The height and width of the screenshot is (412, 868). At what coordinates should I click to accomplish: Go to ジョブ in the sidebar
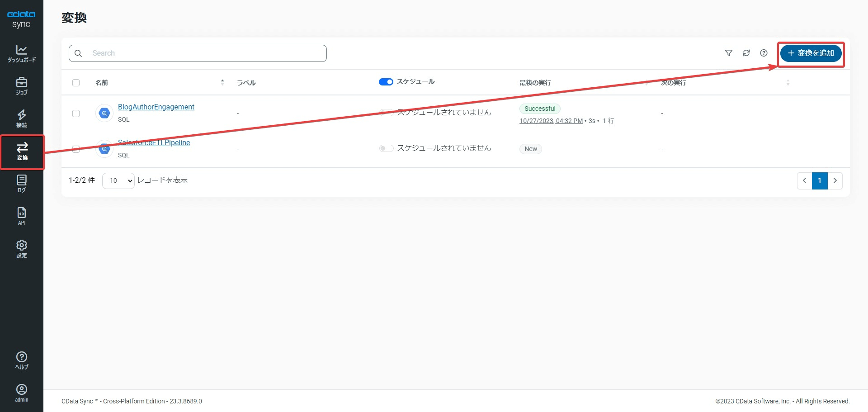click(21, 86)
